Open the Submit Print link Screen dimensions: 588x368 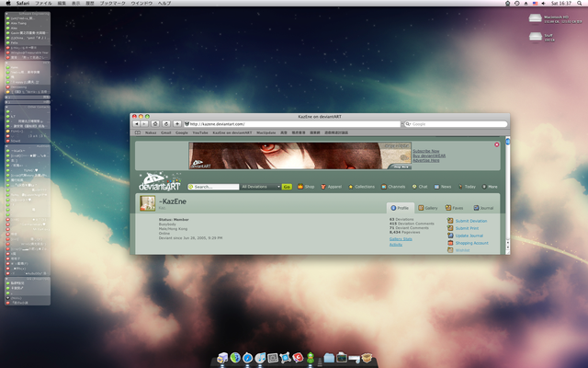click(x=467, y=228)
